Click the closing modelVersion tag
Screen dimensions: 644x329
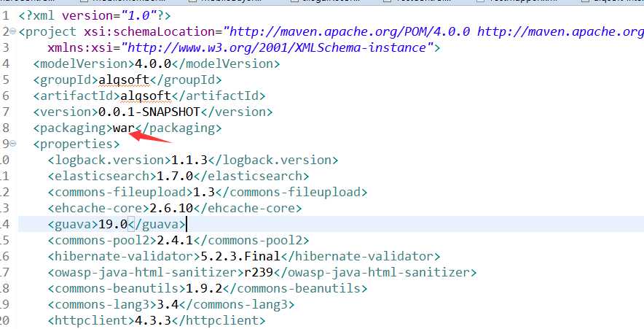click(x=225, y=63)
